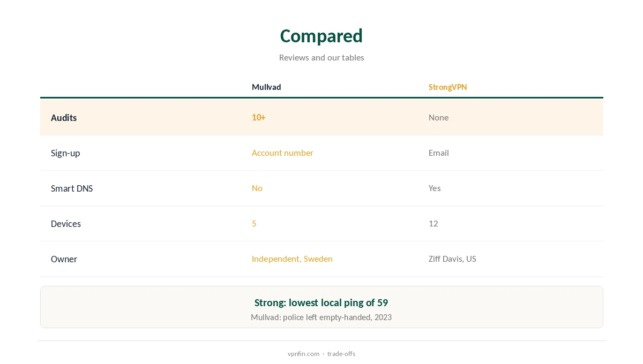Click the Devices row label
This screenshot has width=643, height=364.
point(66,224)
